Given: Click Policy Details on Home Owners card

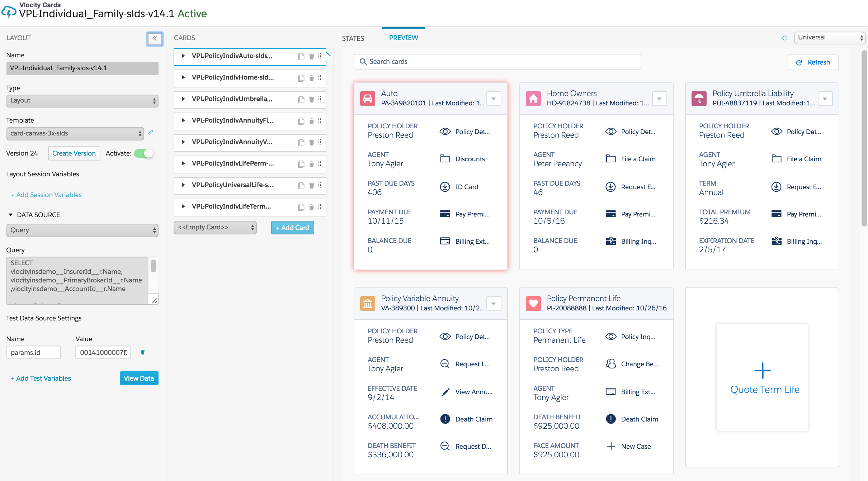Looking at the screenshot, I should tap(631, 132).
